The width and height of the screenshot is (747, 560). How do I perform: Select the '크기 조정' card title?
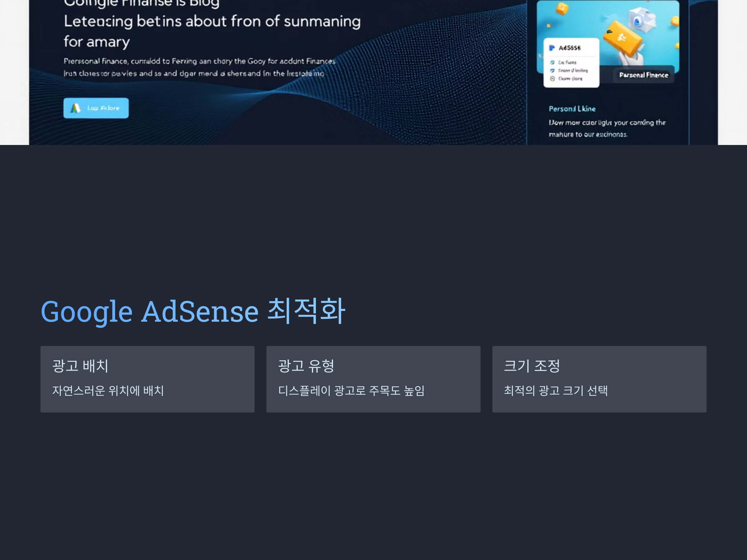pyautogui.click(x=532, y=366)
